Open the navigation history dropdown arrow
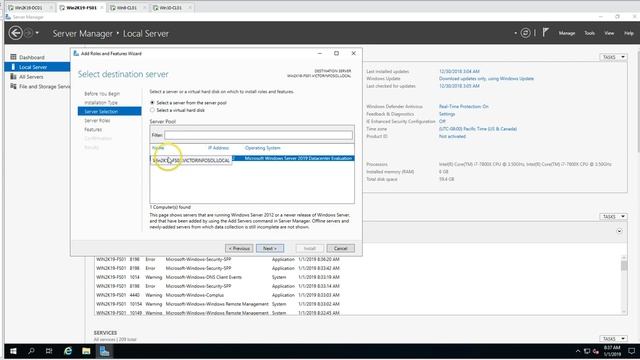This screenshot has height=360, width=640. point(37,33)
